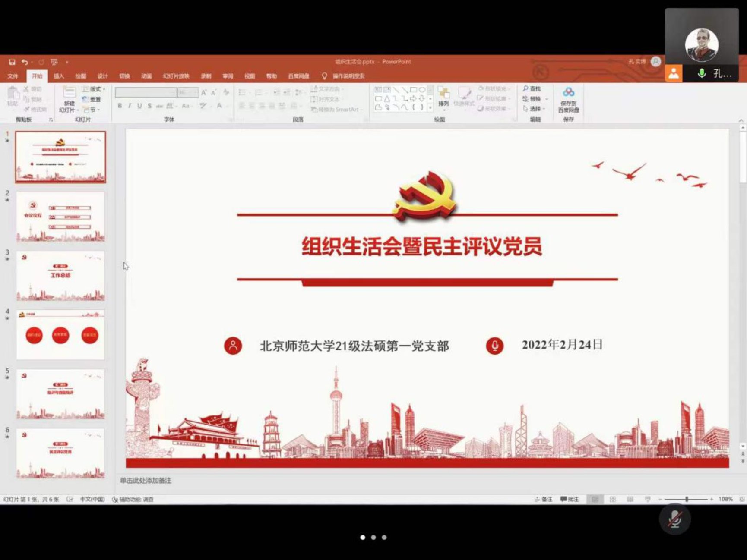Click the Save to Baidu Netdisk icon
The height and width of the screenshot is (560, 747).
pos(568,92)
